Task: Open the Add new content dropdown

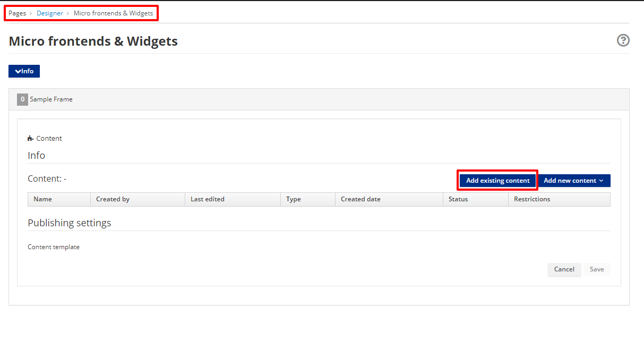Action: pyautogui.click(x=573, y=181)
